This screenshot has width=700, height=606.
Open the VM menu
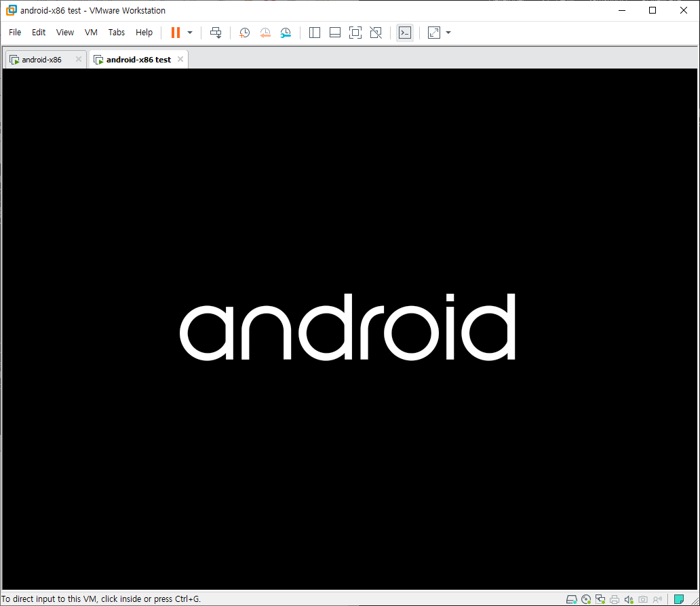pyautogui.click(x=91, y=32)
